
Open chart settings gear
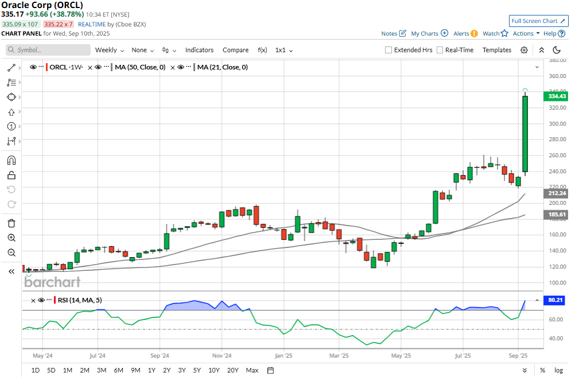coord(524,51)
